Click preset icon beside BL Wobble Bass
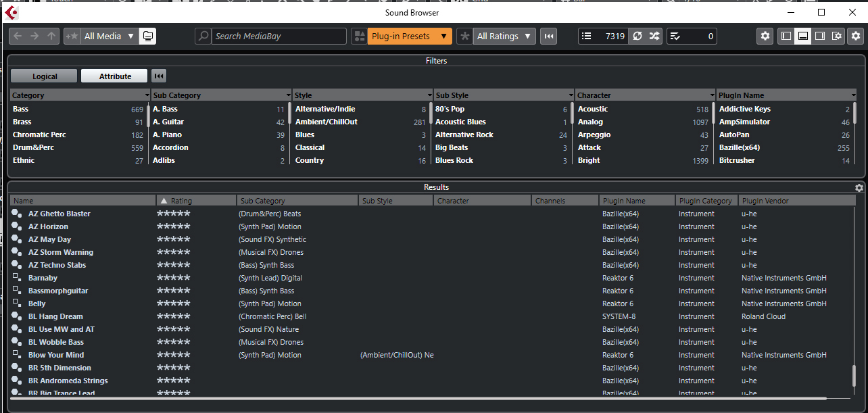This screenshot has width=868, height=413. pyautogui.click(x=17, y=342)
